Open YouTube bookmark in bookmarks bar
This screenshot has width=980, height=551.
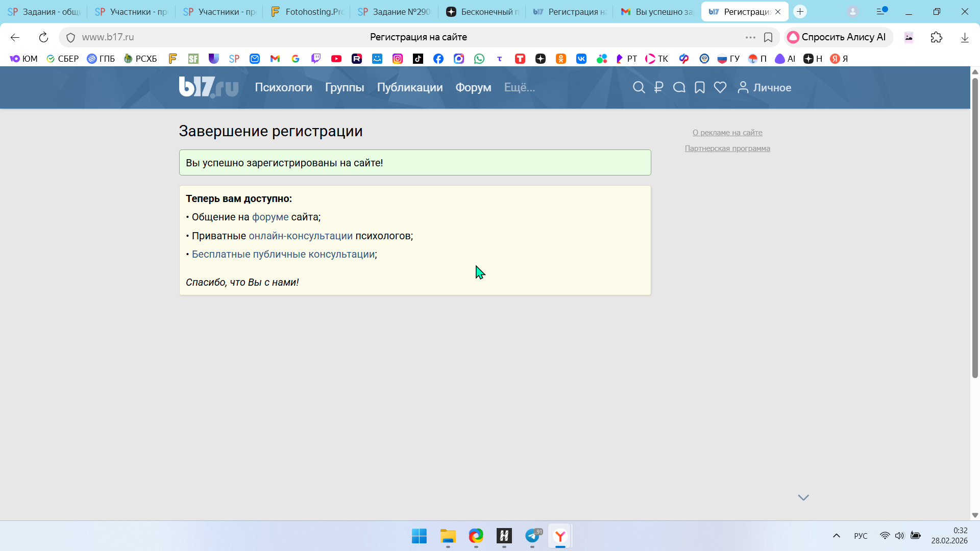pyautogui.click(x=336, y=59)
